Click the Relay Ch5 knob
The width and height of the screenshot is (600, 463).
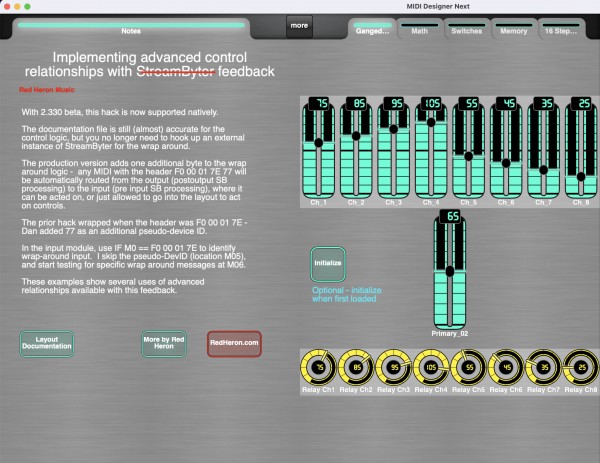pos(468,367)
